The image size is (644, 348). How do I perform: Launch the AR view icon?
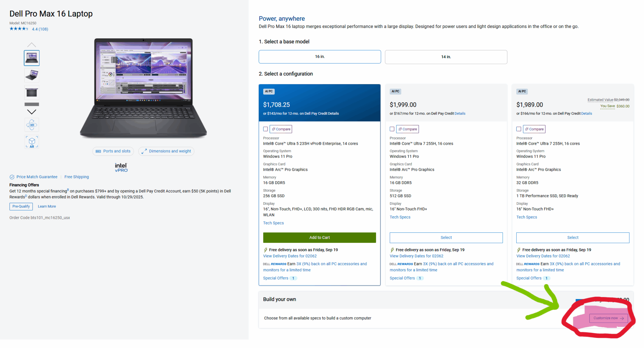(x=32, y=142)
